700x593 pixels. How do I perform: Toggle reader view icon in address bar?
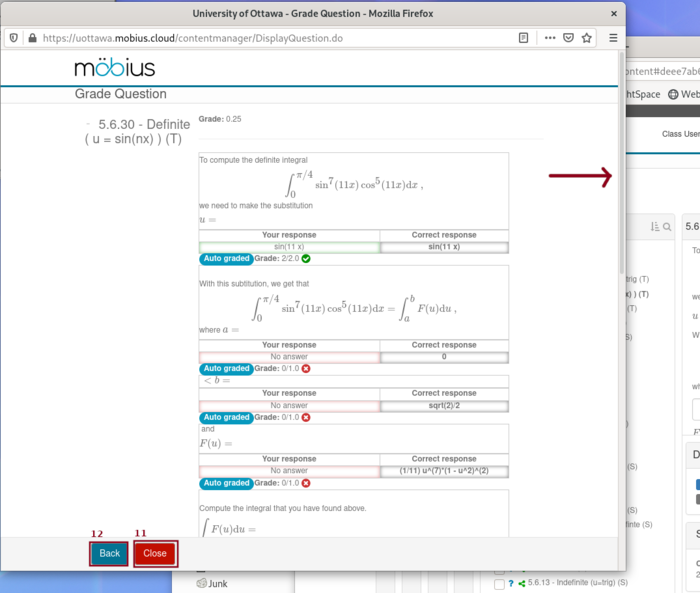tap(523, 38)
